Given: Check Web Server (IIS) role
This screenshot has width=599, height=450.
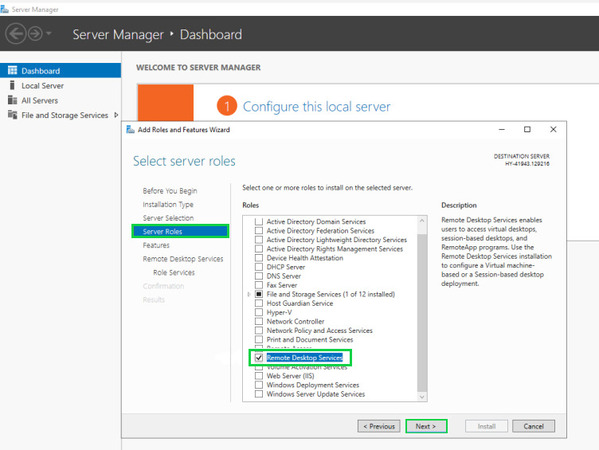Looking at the screenshot, I should (259, 376).
